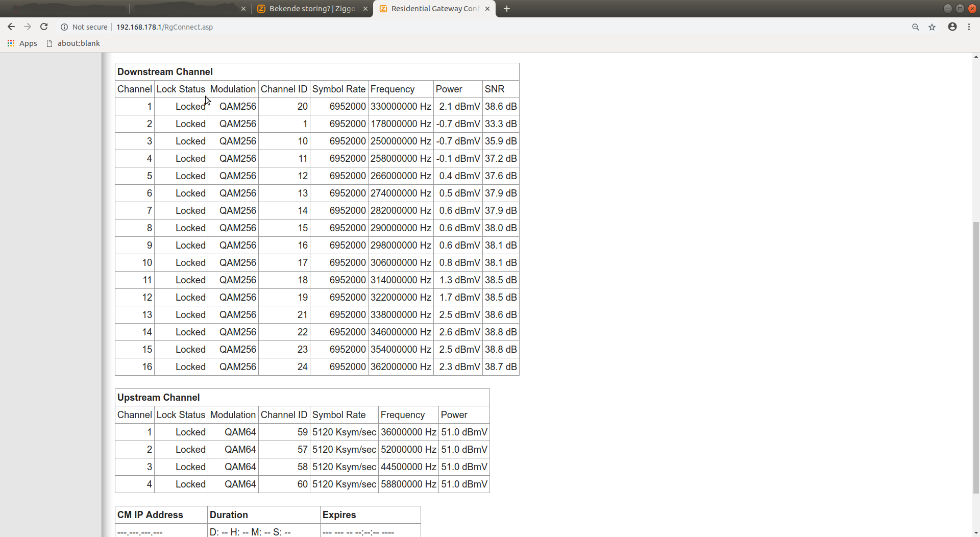This screenshot has width=980, height=537.
Task: Click the Downstream Channel table title
Action: 165,72
